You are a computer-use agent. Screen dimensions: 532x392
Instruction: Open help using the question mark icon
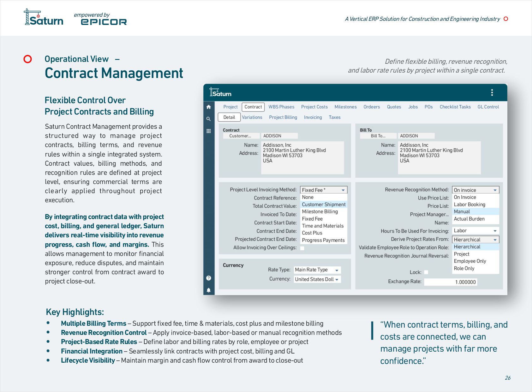click(x=208, y=278)
